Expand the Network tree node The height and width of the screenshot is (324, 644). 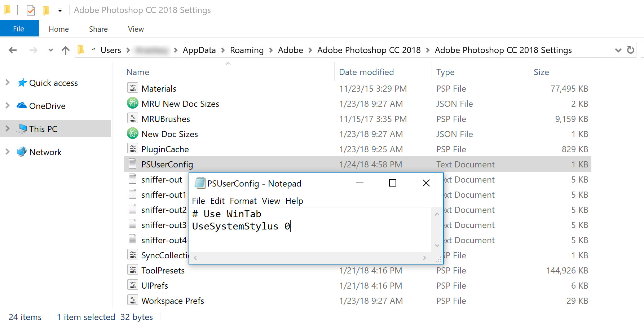pyautogui.click(x=8, y=152)
